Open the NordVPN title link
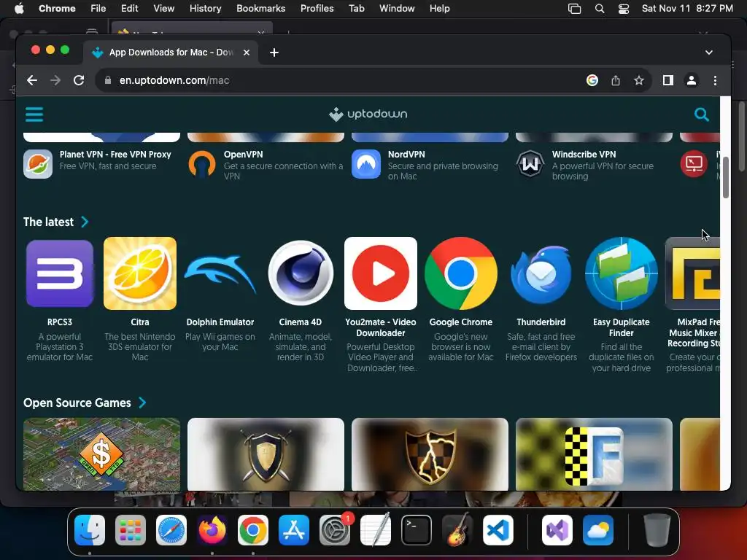Image resolution: width=747 pixels, height=560 pixels. pyautogui.click(x=406, y=155)
